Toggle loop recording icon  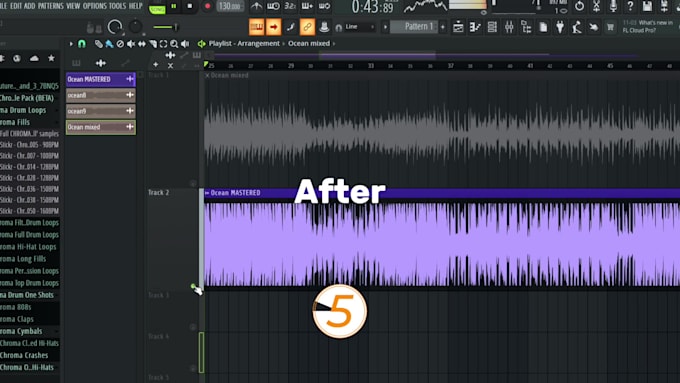click(324, 6)
